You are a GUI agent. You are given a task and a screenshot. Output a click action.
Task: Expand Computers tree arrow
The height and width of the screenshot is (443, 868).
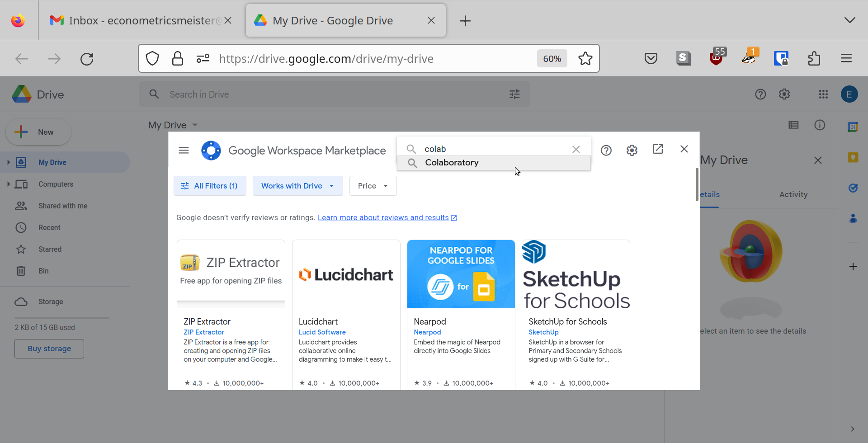click(8, 184)
